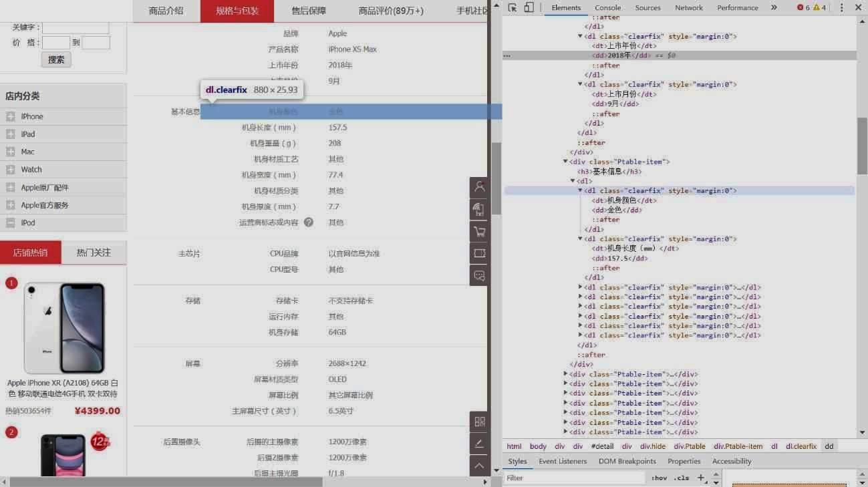Click the 关键字 keyword input field
Image resolution: width=868 pixels, height=487 pixels.
pyautogui.click(x=76, y=27)
